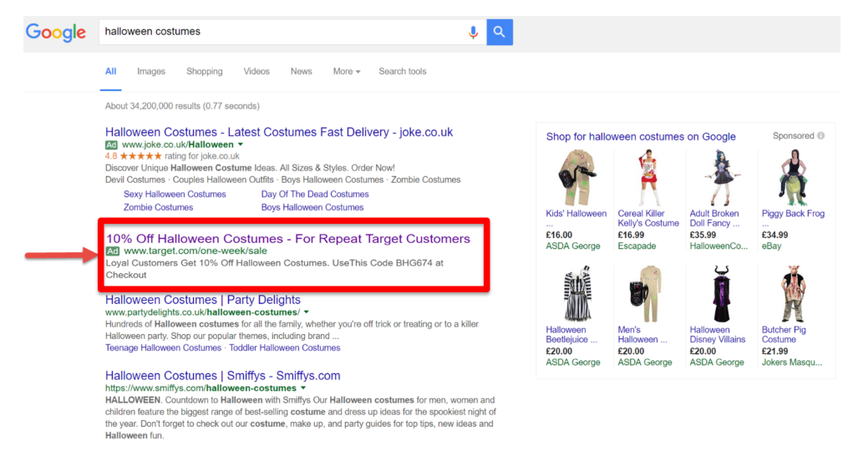Click the Kids' Halloween costume image

576,177
